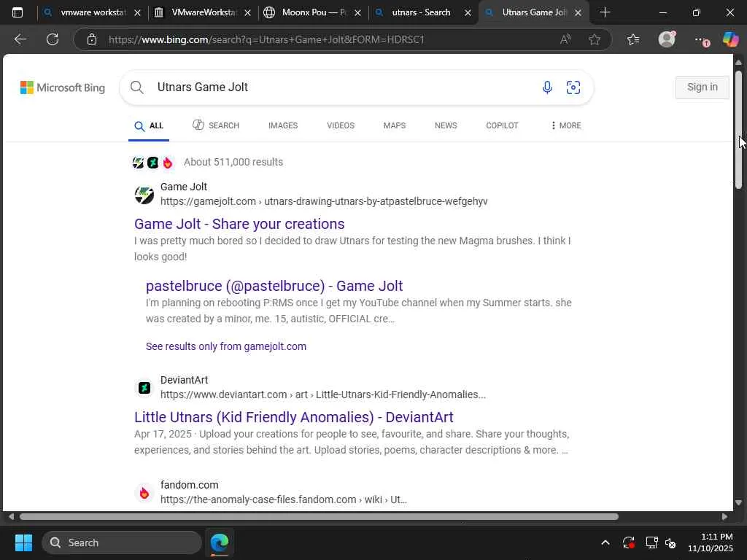
Task: Switch to IMAGES results
Action: click(x=283, y=125)
